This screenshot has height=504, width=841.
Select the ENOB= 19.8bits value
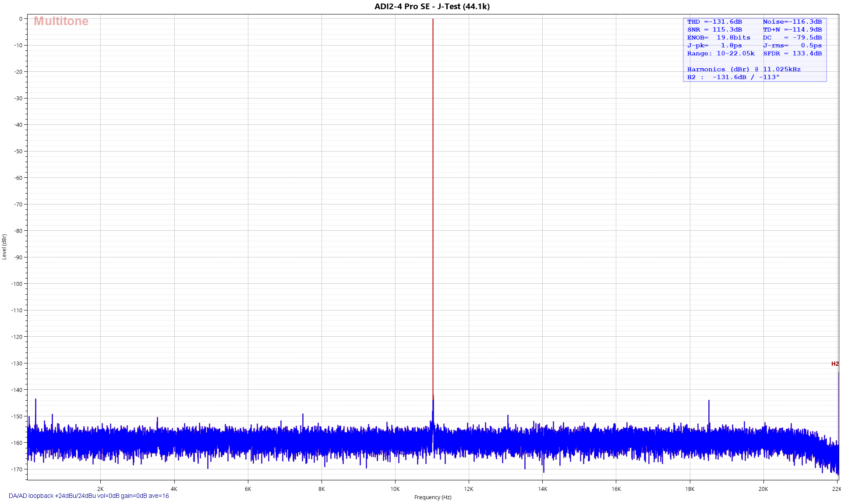[718, 38]
